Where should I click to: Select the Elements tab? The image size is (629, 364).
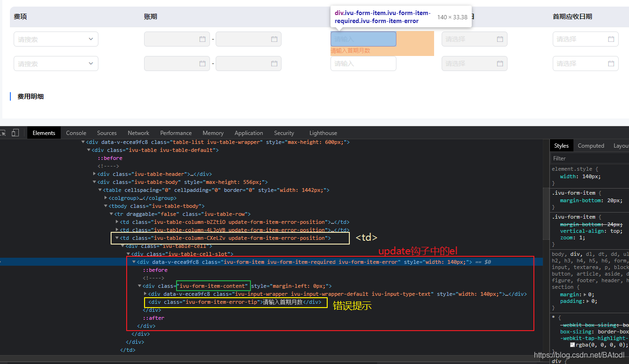click(44, 133)
